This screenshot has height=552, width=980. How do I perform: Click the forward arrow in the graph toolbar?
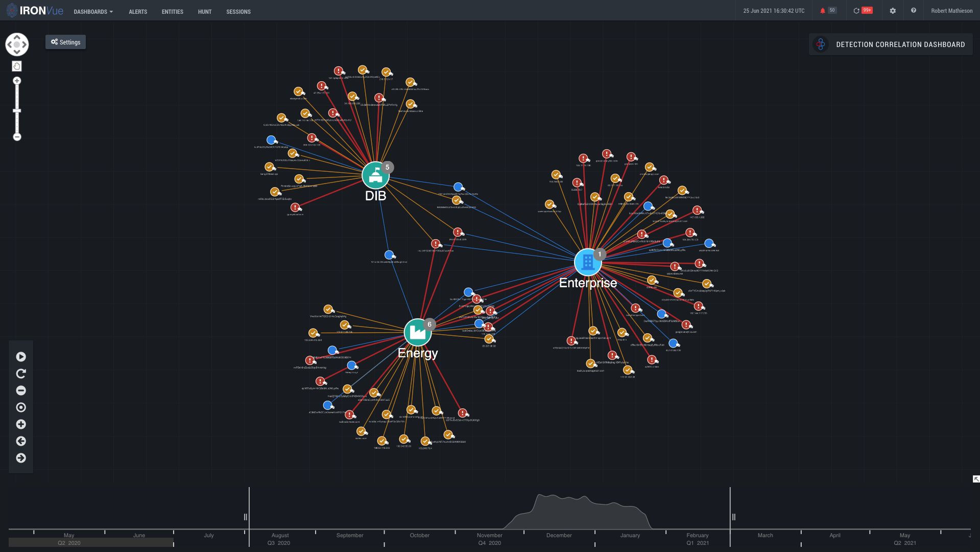tap(20, 458)
